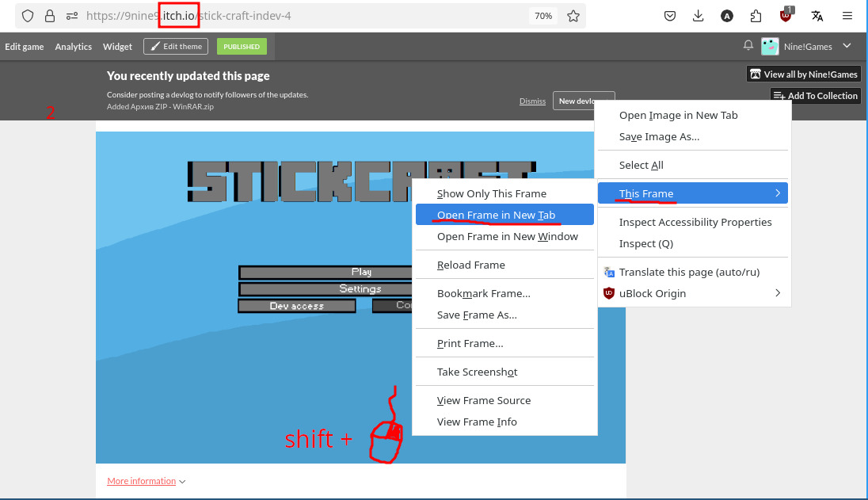868x500 pixels.
Task: Choose Print Frame... menu entry
Action: pyautogui.click(x=504, y=343)
